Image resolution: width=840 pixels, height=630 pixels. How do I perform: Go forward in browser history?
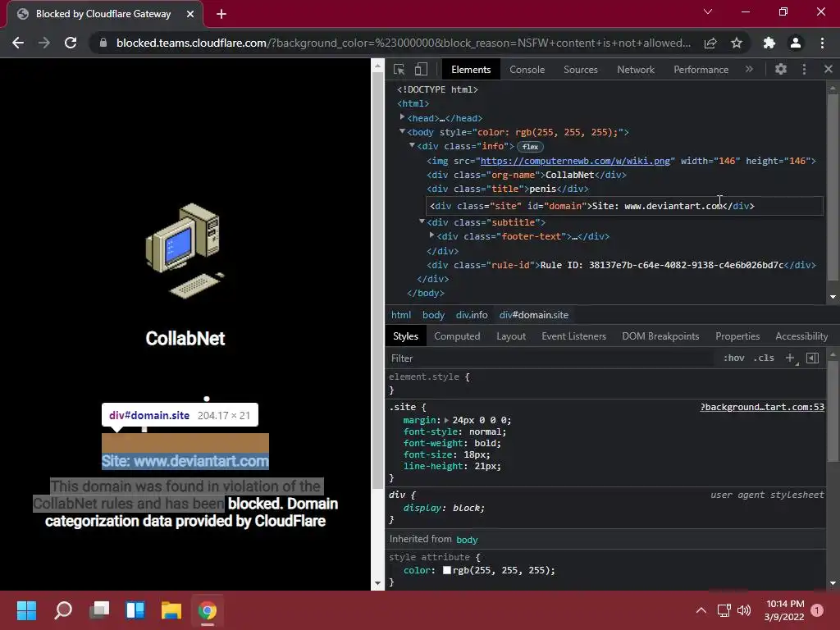pos(44,43)
